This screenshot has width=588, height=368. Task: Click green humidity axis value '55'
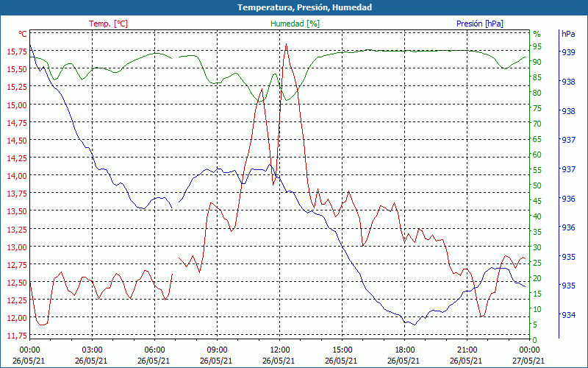pos(537,170)
